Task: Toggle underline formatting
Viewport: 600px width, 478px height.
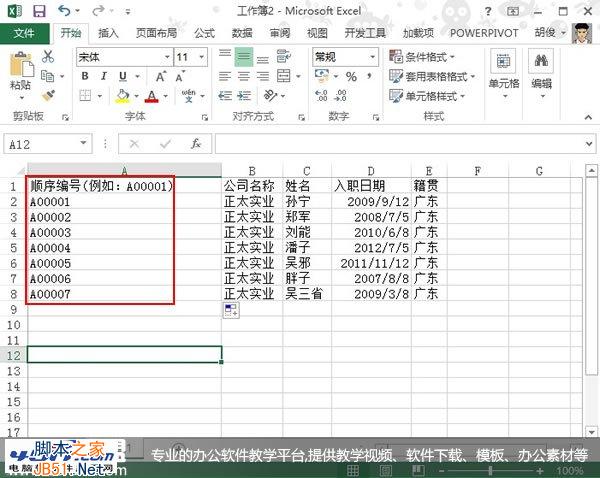Action: 120,77
